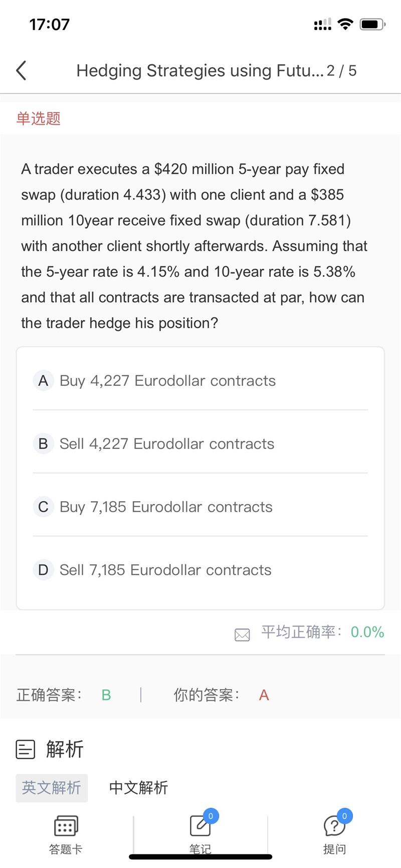
Task: Click the envelope feedback icon
Action: click(242, 635)
